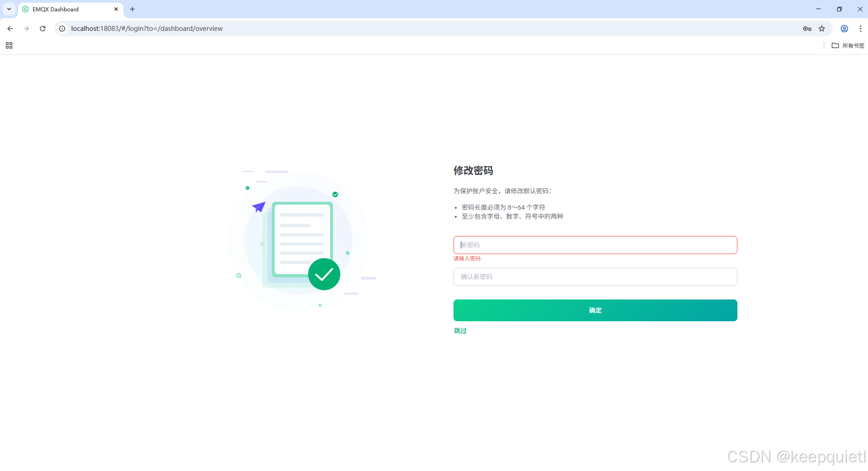Expand the new tab options with plus button
Viewport: 868px width, 471px height.
[x=132, y=9]
